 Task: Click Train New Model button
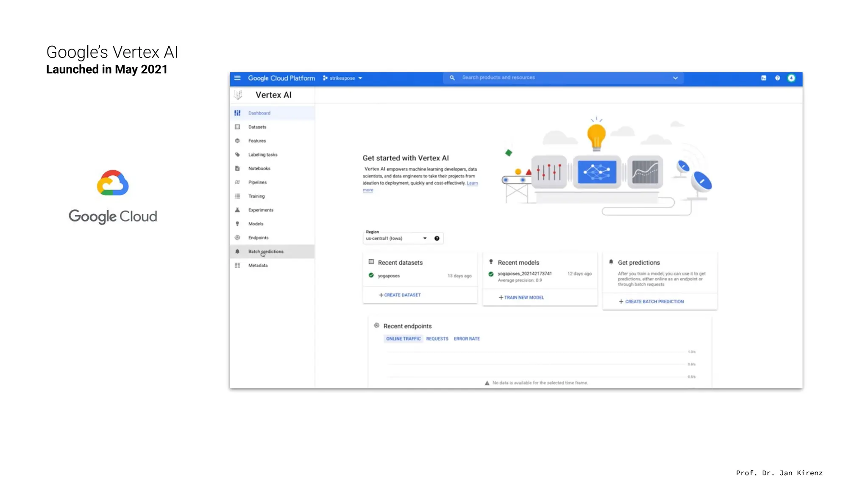click(x=521, y=298)
